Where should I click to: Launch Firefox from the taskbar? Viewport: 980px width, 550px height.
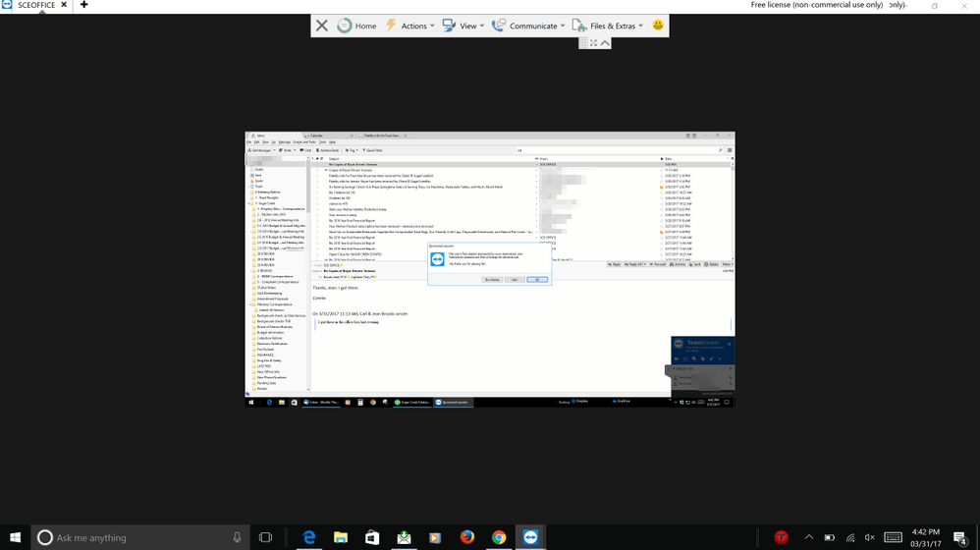[467, 537]
